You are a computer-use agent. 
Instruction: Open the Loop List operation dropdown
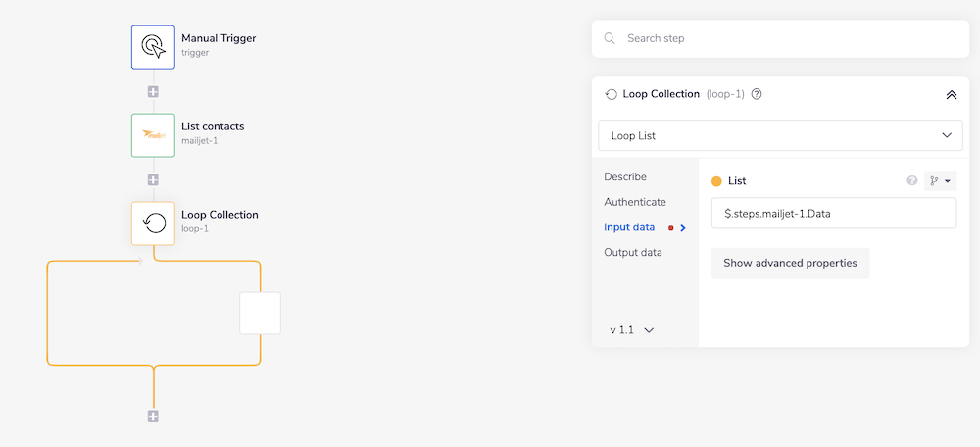[779, 135]
